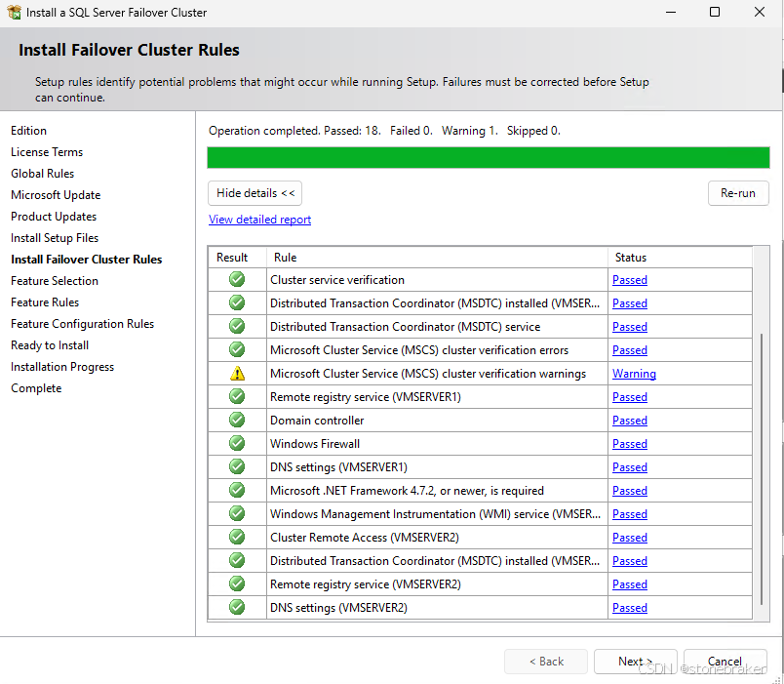Viewport: 784px width, 684px height.
Task: Click the check icon beside Domain controller
Action: (x=237, y=420)
